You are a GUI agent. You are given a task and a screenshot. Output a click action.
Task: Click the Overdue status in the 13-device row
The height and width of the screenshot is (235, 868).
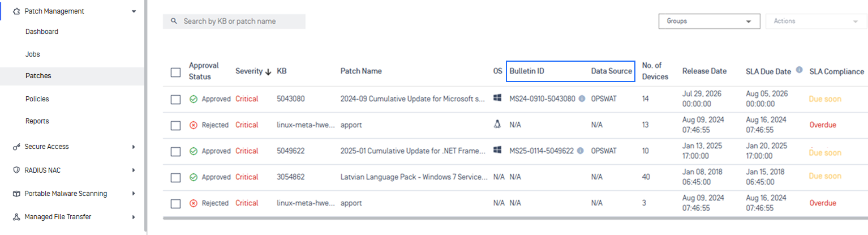pyautogui.click(x=823, y=125)
